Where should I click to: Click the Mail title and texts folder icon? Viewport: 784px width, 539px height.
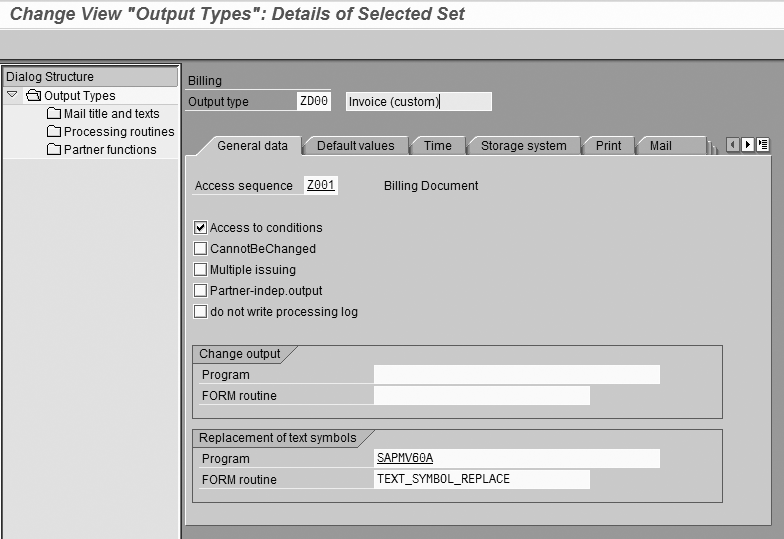coord(54,114)
